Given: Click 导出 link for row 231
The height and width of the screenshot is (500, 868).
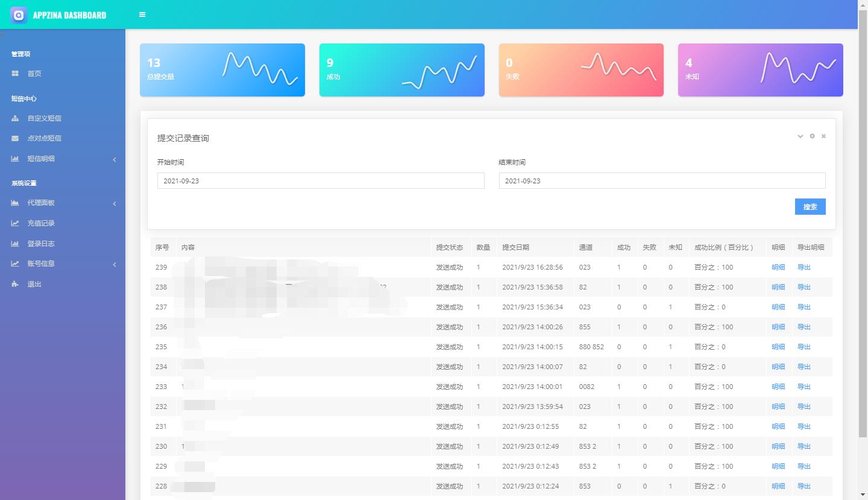Looking at the screenshot, I should pyautogui.click(x=804, y=426).
